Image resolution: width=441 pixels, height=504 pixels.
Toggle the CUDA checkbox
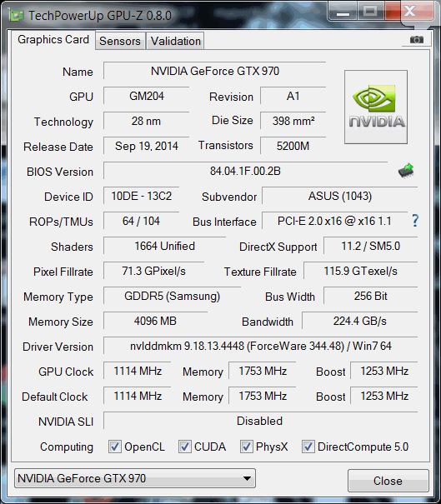pyautogui.click(x=184, y=447)
